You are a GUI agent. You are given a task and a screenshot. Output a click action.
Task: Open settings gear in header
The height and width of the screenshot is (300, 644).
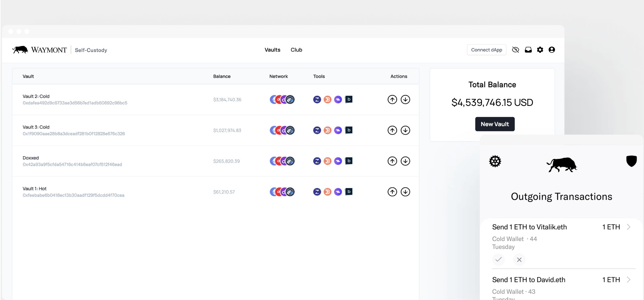[x=540, y=50]
